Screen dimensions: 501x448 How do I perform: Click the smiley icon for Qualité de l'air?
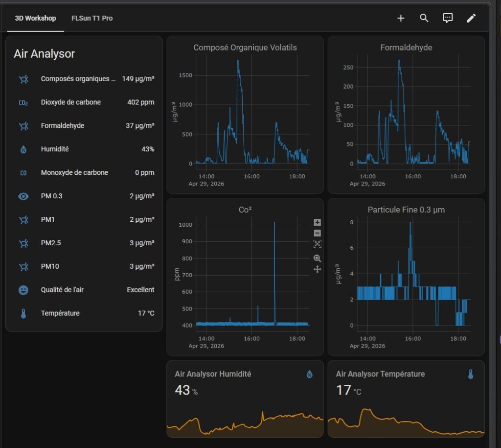pos(23,290)
